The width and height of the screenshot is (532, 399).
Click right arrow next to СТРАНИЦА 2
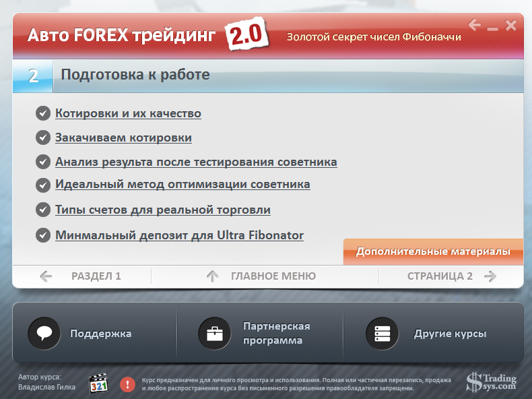(x=490, y=276)
